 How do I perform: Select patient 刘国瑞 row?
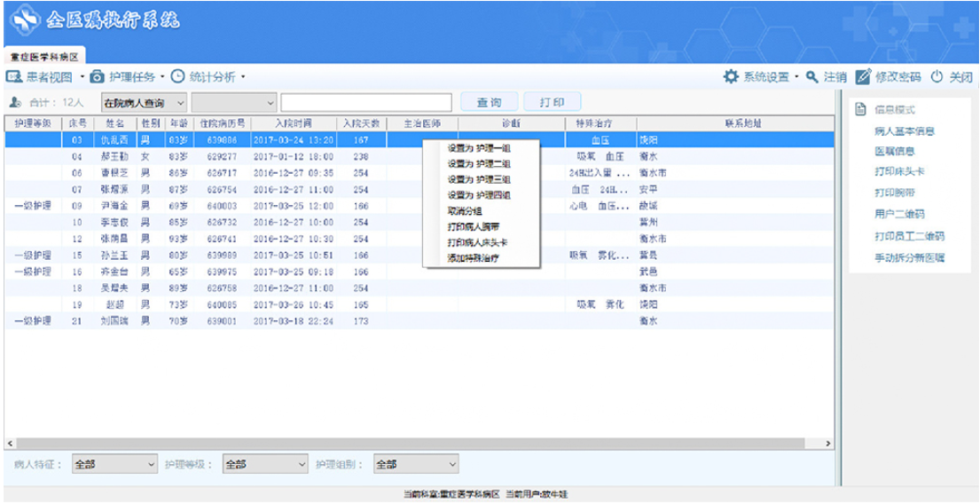[419, 321]
